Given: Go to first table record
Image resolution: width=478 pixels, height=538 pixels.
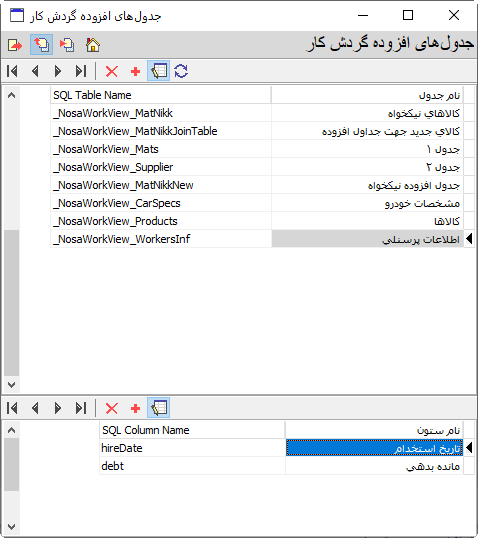Looking at the screenshot, I should (12, 71).
